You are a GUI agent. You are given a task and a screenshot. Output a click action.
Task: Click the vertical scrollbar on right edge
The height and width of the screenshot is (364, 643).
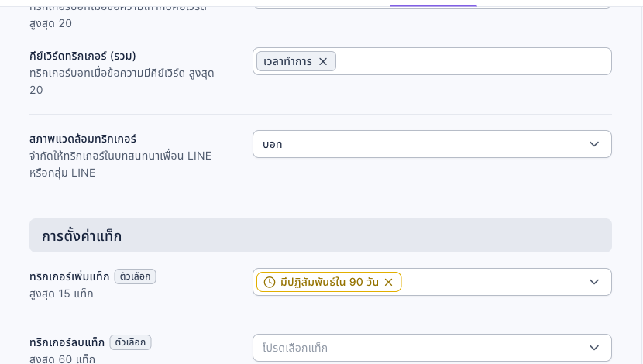[x=640, y=182]
